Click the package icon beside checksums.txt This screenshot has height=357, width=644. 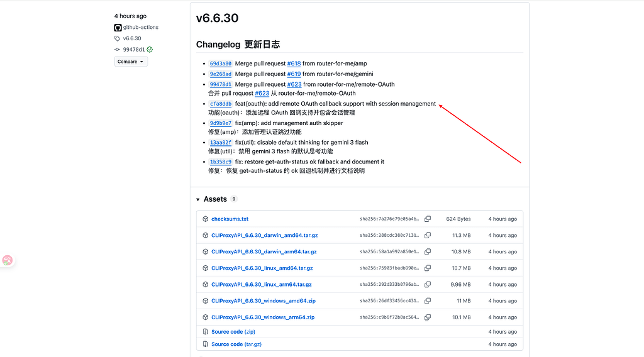(x=206, y=219)
